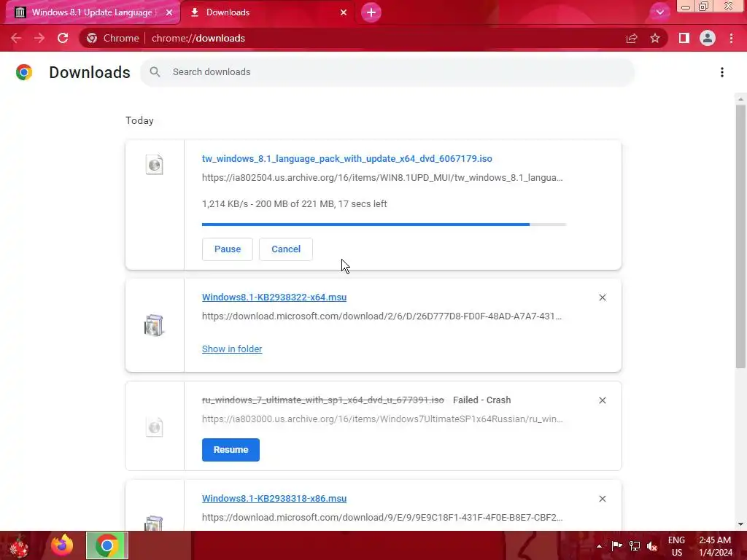Open the network tray icon
The height and width of the screenshot is (560, 747).
click(635, 546)
